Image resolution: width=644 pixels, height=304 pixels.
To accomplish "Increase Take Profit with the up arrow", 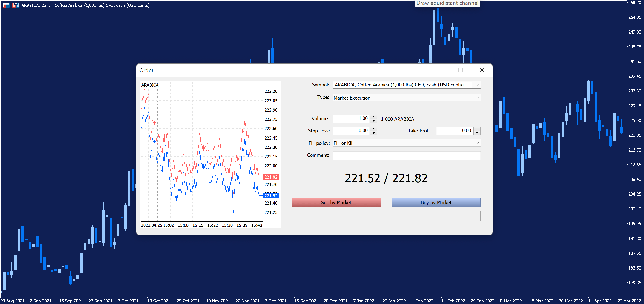I will tap(477, 129).
